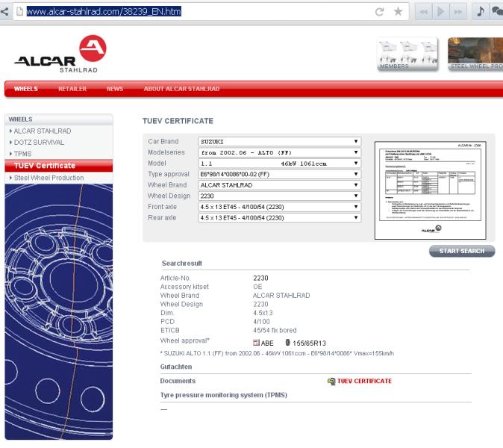Click the certificate preview thumbnail
This screenshot has height=448, width=503.
point(428,190)
